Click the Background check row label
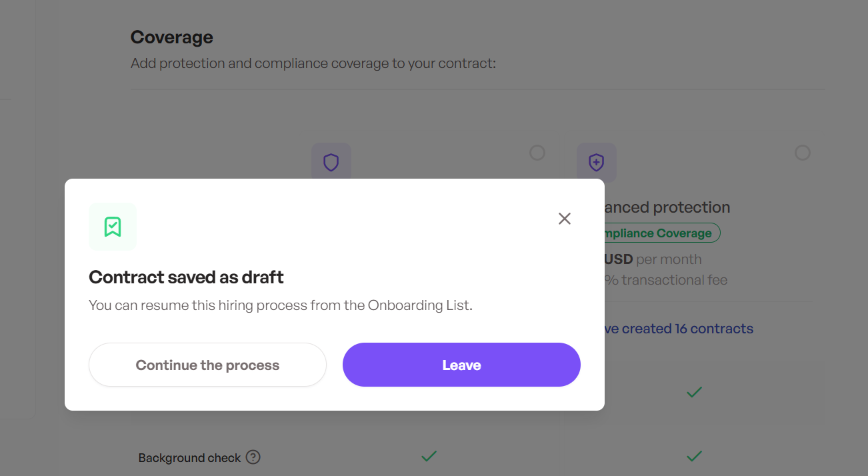 click(x=189, y=458)
